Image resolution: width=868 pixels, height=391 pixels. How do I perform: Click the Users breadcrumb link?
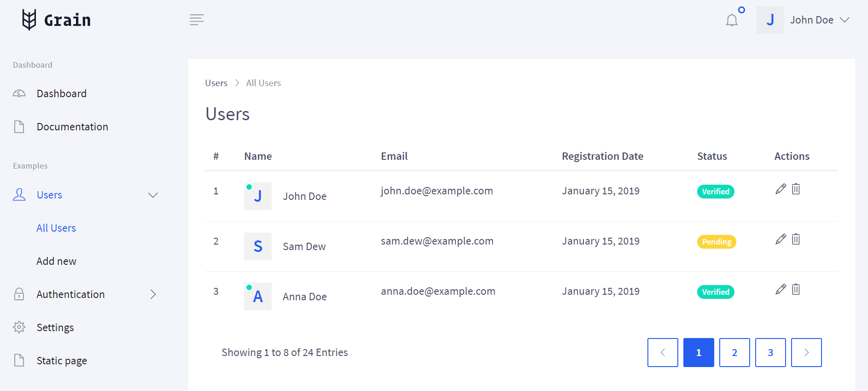point(216,83)
